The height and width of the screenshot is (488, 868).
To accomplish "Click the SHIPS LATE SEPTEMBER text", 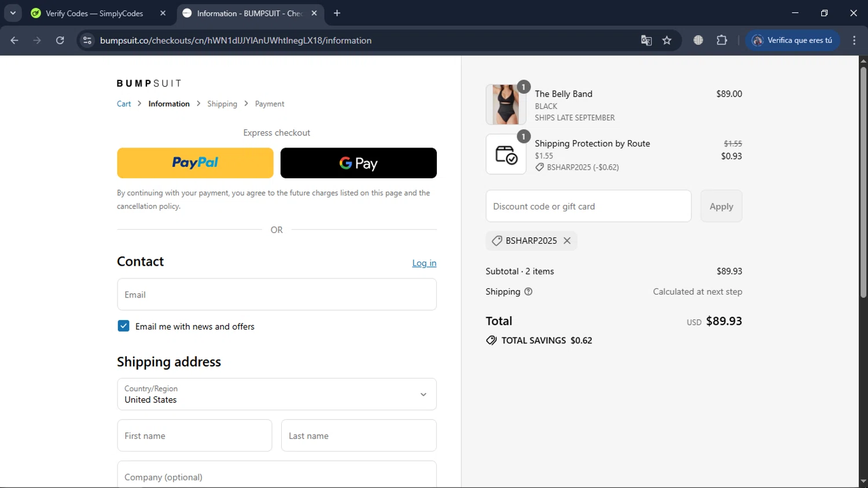I will tap(575, 118).
